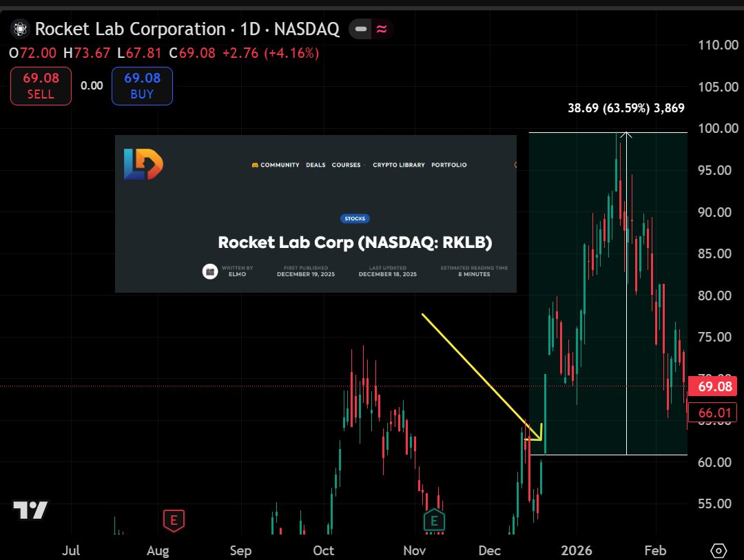The height and width of the screenshot is (560, 744).
Task: Click the 110.00 price axis label
Action: [x=718, y=45]
